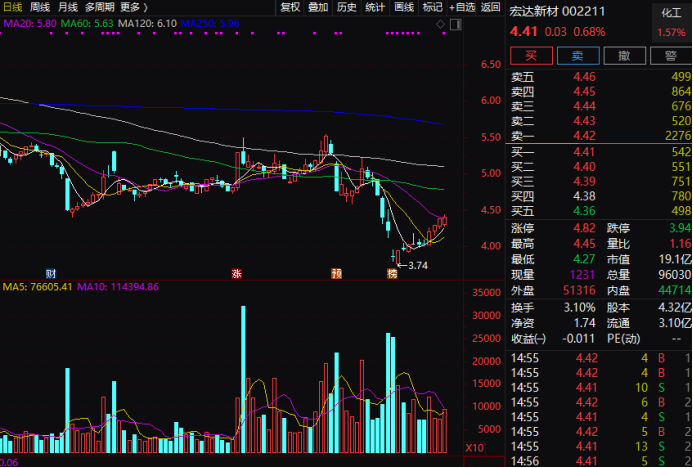Screen dimensions: 693x468
Task: Click the 涨 limit-up marker on the chart
Action: point(237,273)
